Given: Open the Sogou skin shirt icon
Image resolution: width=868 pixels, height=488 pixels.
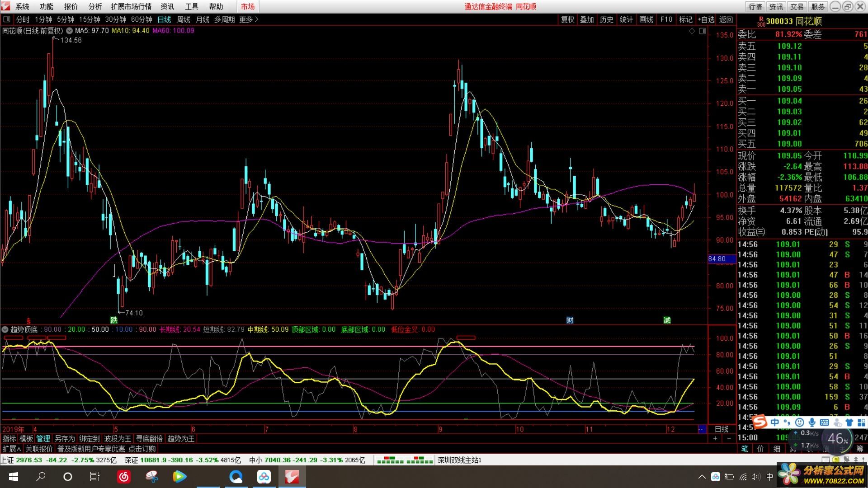Looking at the screenshot, I should 849,422.
